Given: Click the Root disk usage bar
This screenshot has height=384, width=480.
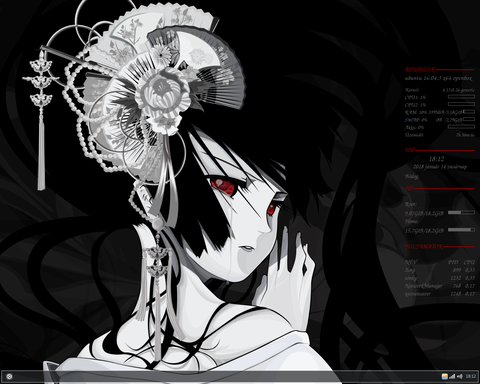Looking at the screenshot, I should pos(461,212).
